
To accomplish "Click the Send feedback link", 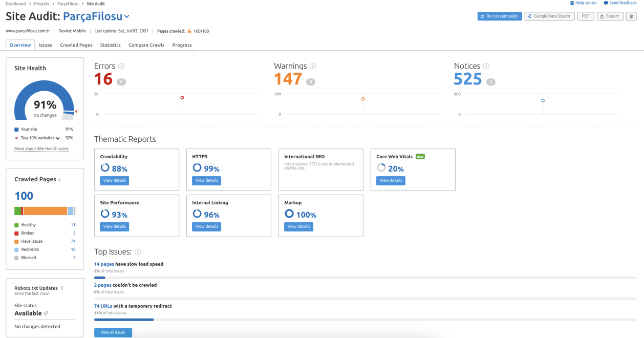I will point(620,3).
